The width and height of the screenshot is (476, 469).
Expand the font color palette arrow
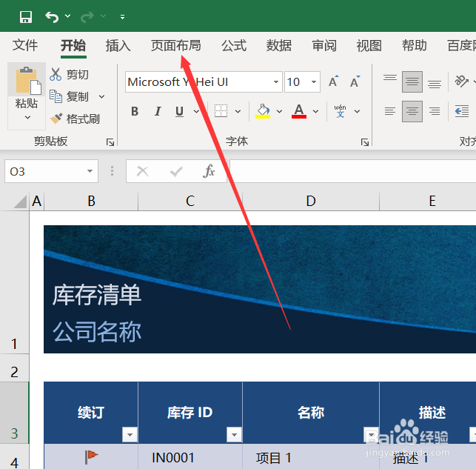[x=315, y=111]
